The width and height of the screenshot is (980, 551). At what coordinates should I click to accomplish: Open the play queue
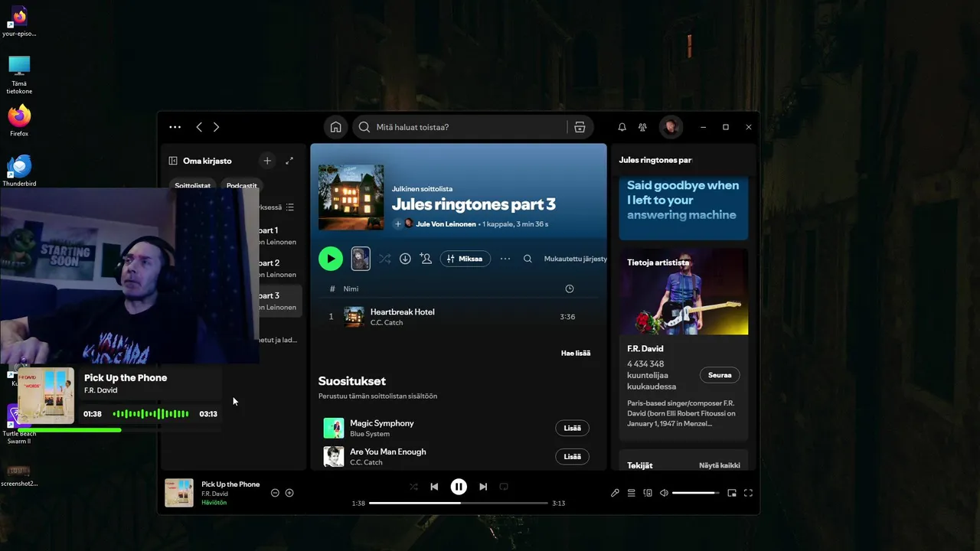[632, 493]
